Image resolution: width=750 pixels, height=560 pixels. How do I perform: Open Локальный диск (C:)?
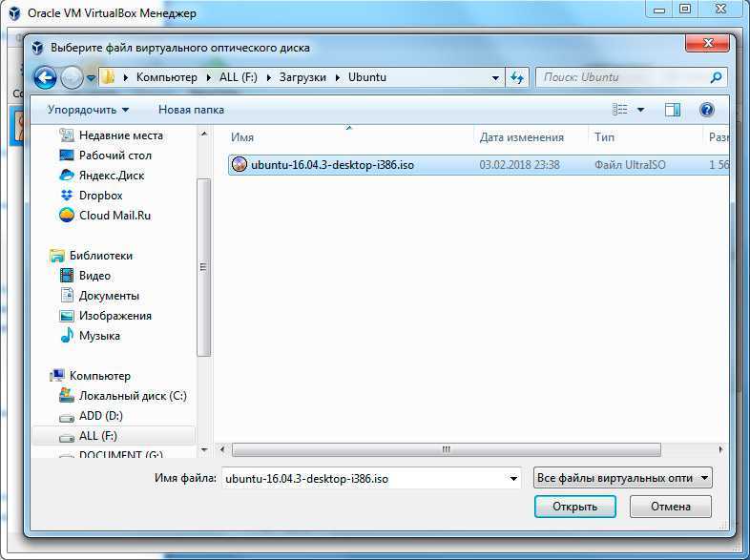pos(133,396)
